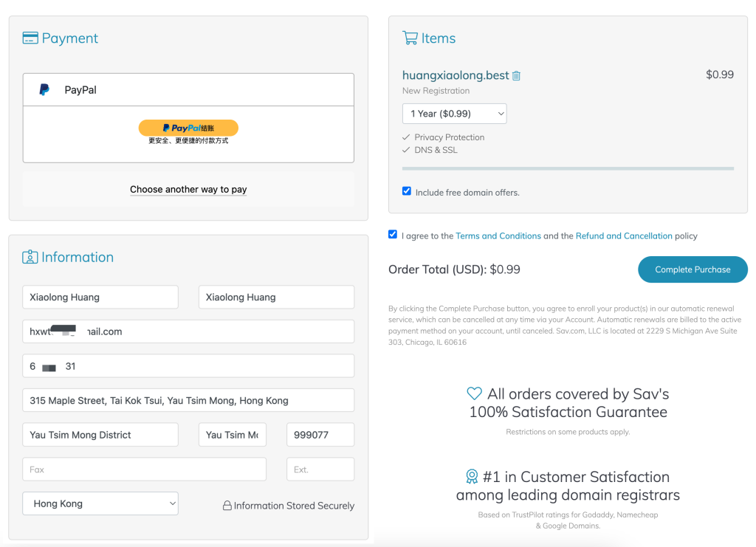Click the Information ID card icon
This screenshot has width=756, height=547.
(30, 257)
